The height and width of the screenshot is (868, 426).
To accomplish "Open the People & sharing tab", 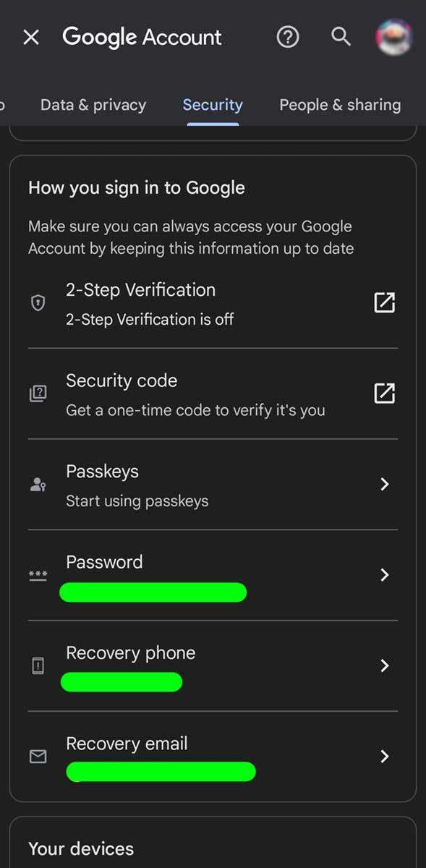I will (x=340, y=105).
